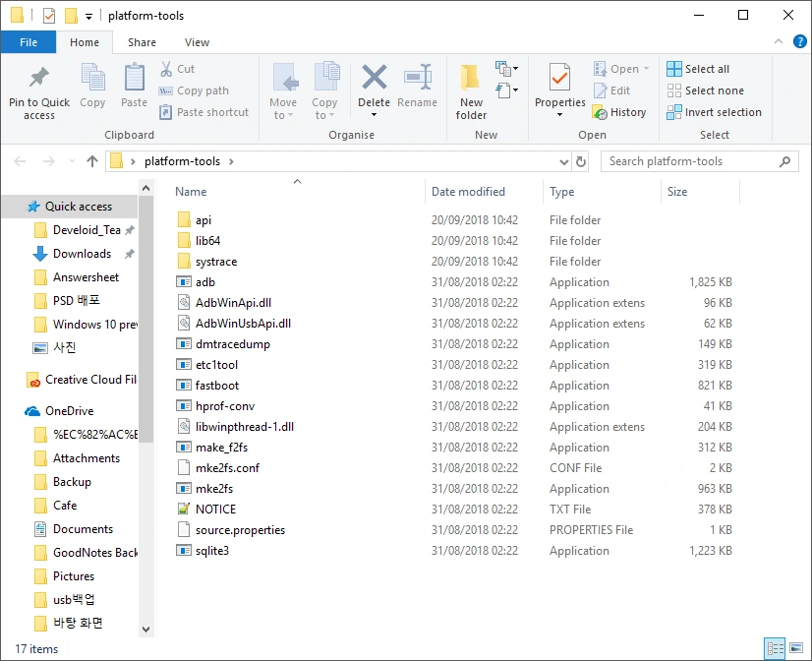Screen dimensions: 812x661
Task: Switch to the Share tab
Action: 142,42
